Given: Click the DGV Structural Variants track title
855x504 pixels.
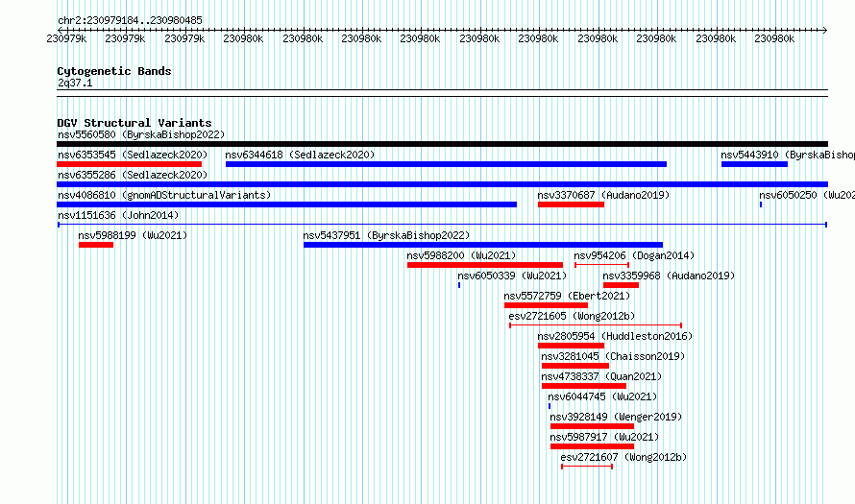Looking at the screenshot, I should [x=134, y=123].
